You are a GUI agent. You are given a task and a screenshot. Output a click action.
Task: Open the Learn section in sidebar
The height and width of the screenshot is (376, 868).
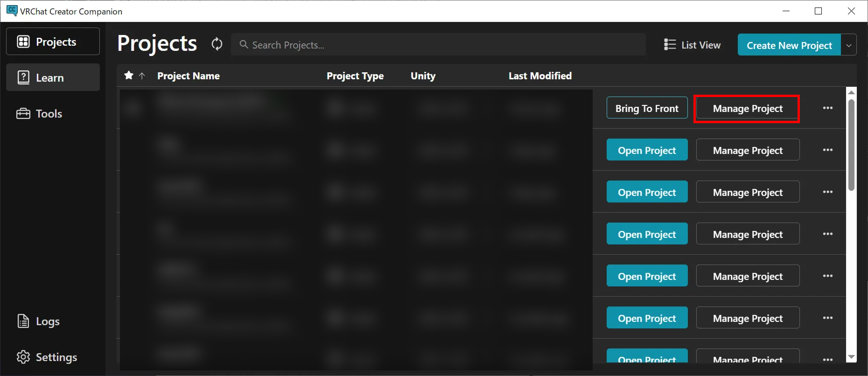[x=53, y=77]
